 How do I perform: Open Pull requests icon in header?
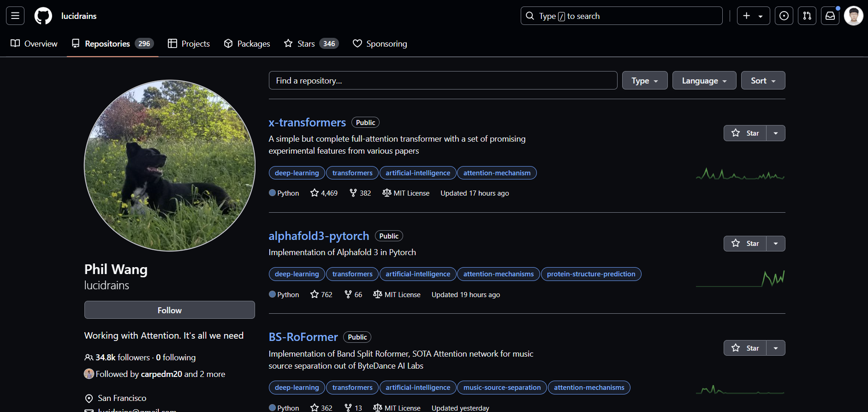(807, 16)
